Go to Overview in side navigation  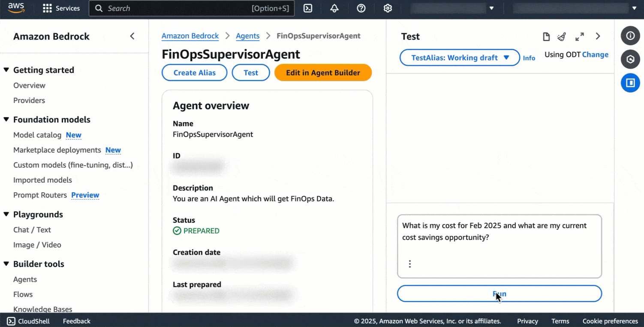(x=29, y=85)
